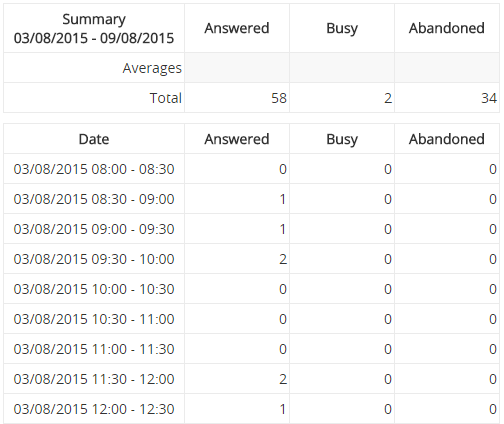Image resolution: width=504 pixels, height=424 pixels.
Task: Select the 03/08/2015 08:00 - 08:30 row
Action: (x=252, y=169)
